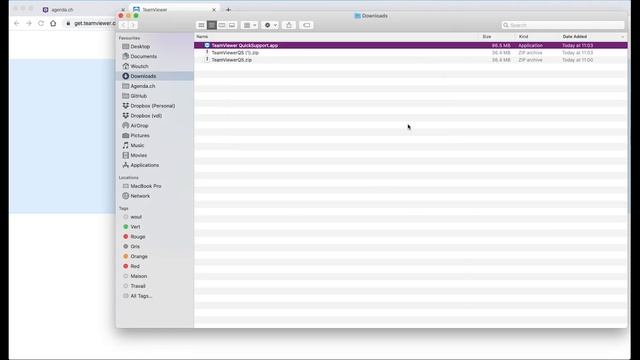The width and height of the screenshot is (640, 360).
Task: Open the gear Action menu
Action: [x=270, y=25]
